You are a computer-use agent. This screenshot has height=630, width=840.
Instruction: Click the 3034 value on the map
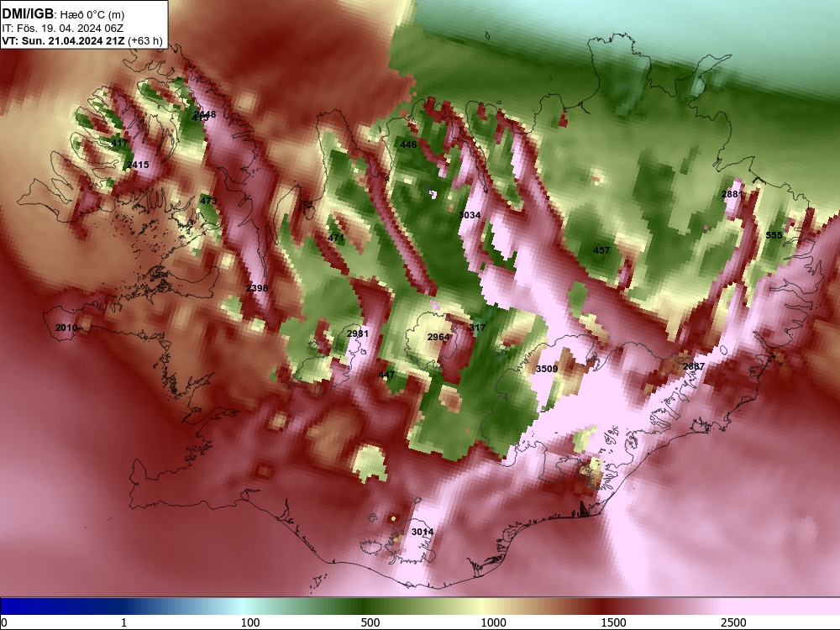[x=470, y=215]
